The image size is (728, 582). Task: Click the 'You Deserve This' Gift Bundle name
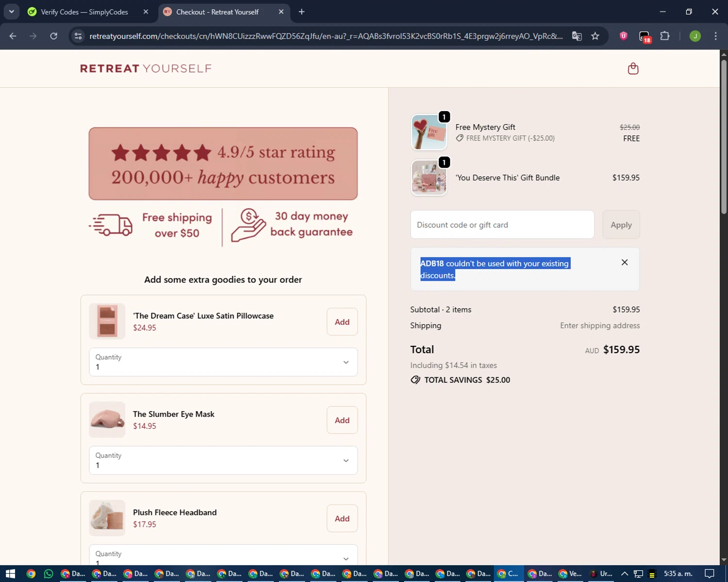pyautogui.click(x=507, y=178)
